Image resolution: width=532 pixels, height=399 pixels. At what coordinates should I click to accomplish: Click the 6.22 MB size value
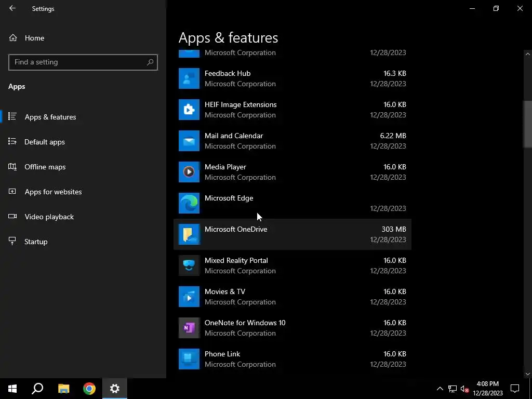(393, 136)
